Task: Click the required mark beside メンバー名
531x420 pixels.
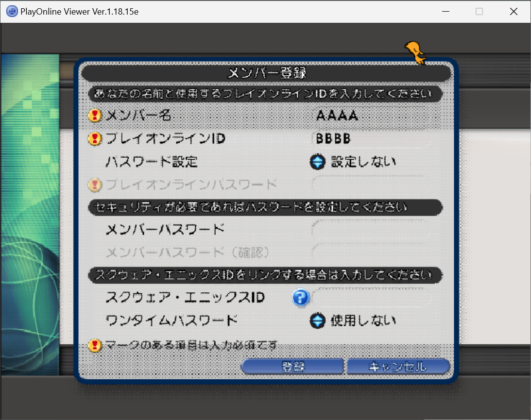Action: (x=95, y=116)
